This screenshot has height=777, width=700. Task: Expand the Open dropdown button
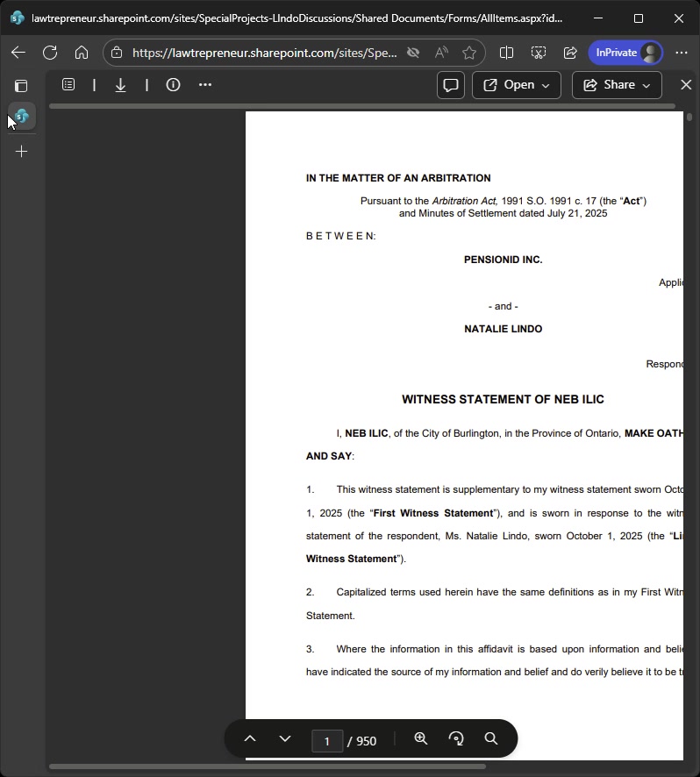[x=517, y=85]
